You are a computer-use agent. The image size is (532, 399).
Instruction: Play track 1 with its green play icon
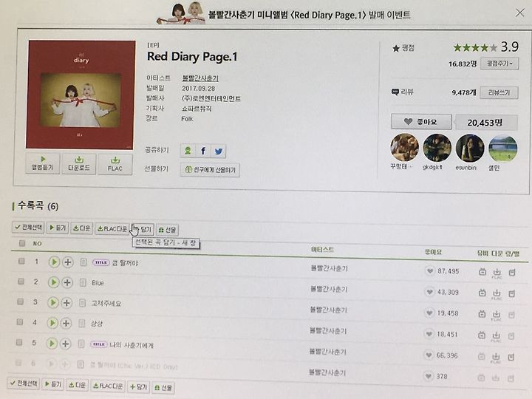pos(54,262)
